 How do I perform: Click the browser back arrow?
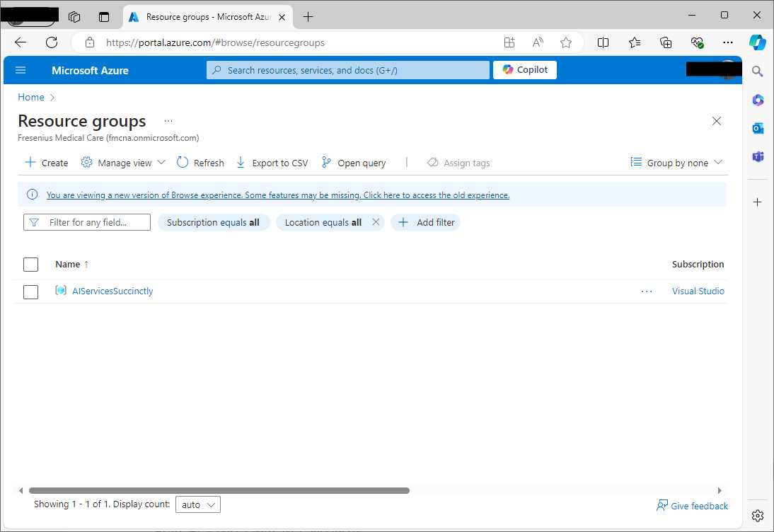pyautogui.click(x=21, y=42)
